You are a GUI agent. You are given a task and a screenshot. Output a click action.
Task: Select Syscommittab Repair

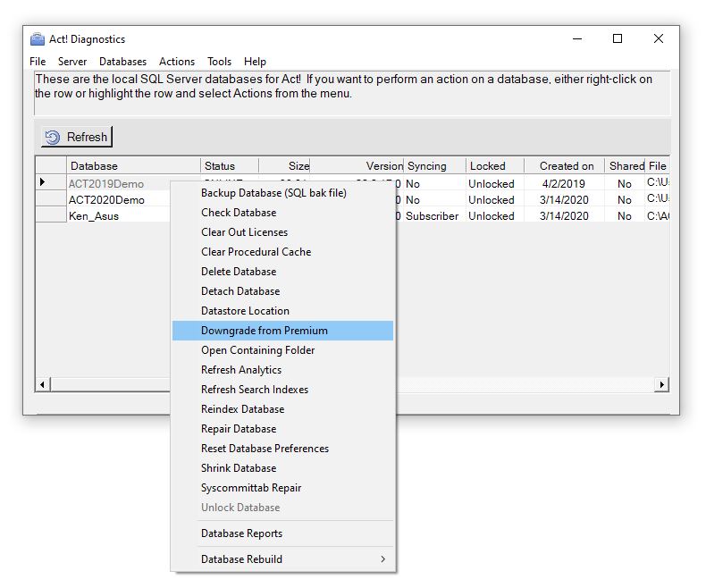coord(282,488)
